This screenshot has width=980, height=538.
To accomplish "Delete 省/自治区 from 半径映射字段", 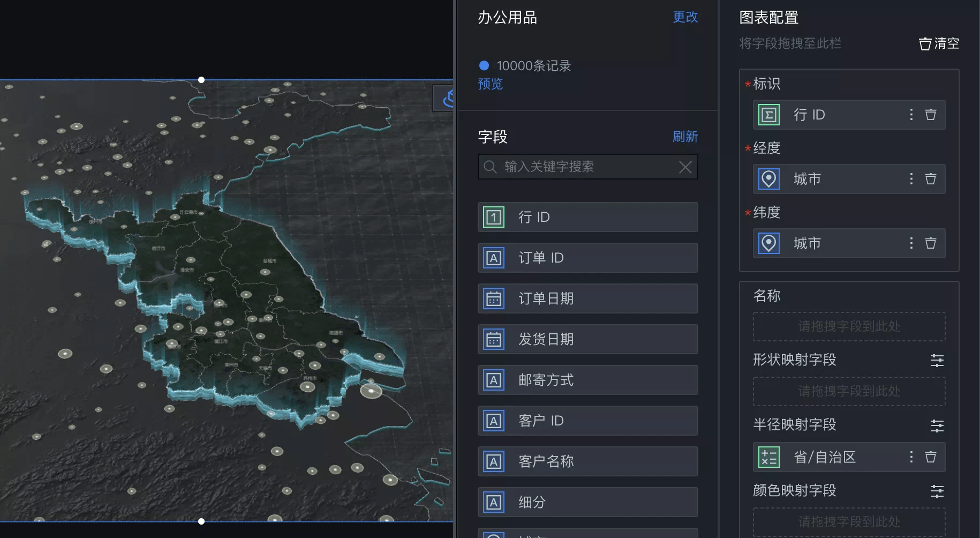I will click(931, 457).
